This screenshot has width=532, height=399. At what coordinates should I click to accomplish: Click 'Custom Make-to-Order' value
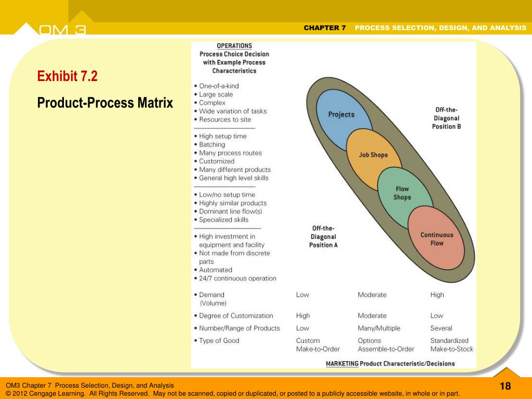tap(317, 345)
